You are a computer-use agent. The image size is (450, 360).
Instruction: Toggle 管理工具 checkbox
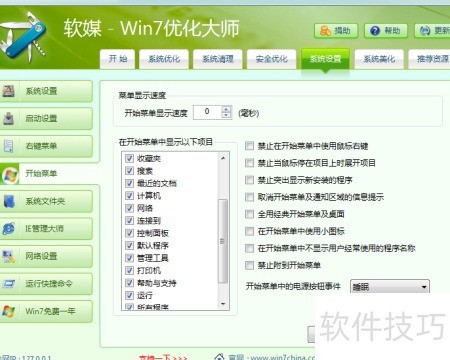click(x=129, y=258)
